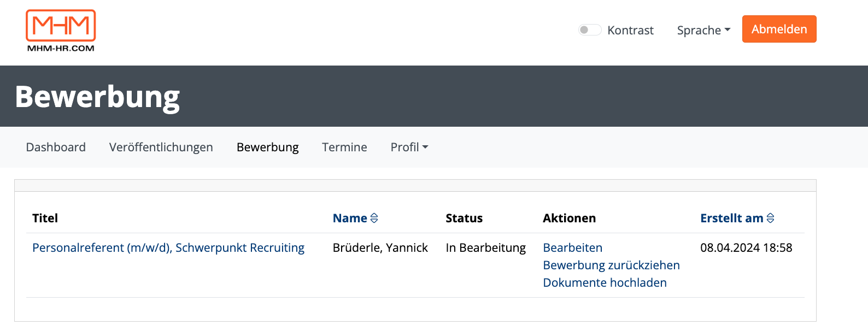Toggle the Kontrast switch
Screen dimensions: 868x331
(590, 30)
